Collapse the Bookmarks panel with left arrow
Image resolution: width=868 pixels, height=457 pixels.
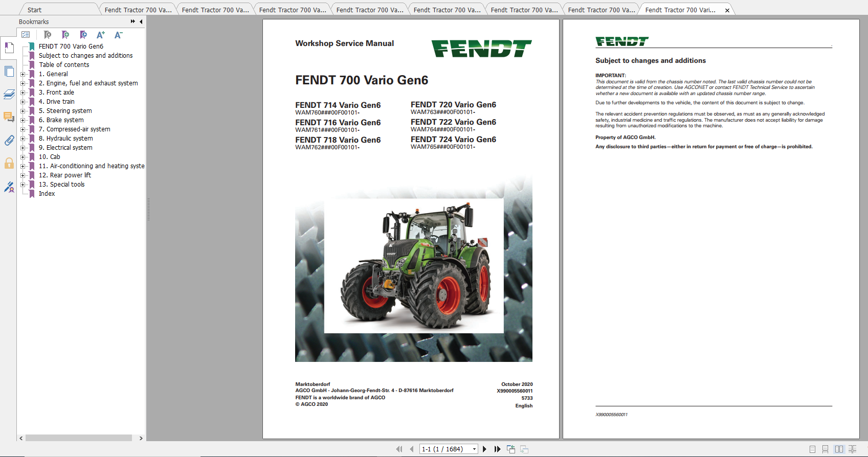click(141, 21)
